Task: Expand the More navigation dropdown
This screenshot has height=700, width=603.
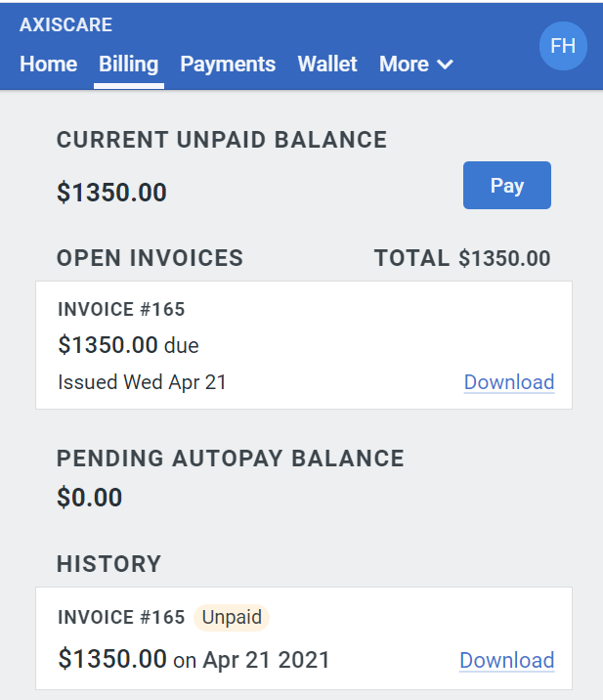Action: [x=416, y=64]
